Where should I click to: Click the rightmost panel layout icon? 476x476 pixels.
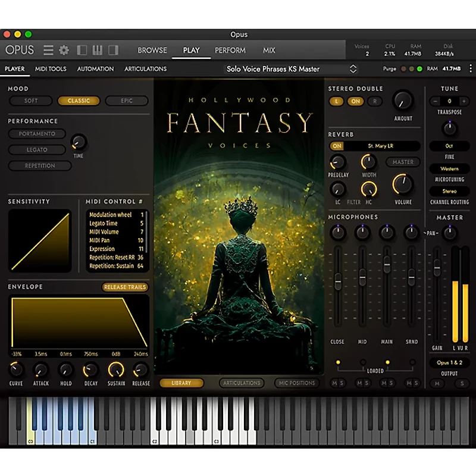point(113,50)
